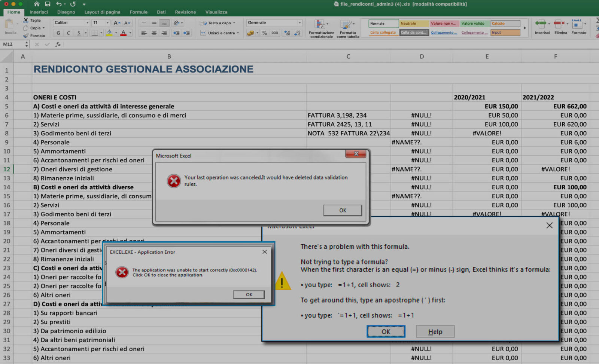The height and width of the screenshot is (364, 599).
Task: Apply the red font color swatch
Action: click(124, 33)
